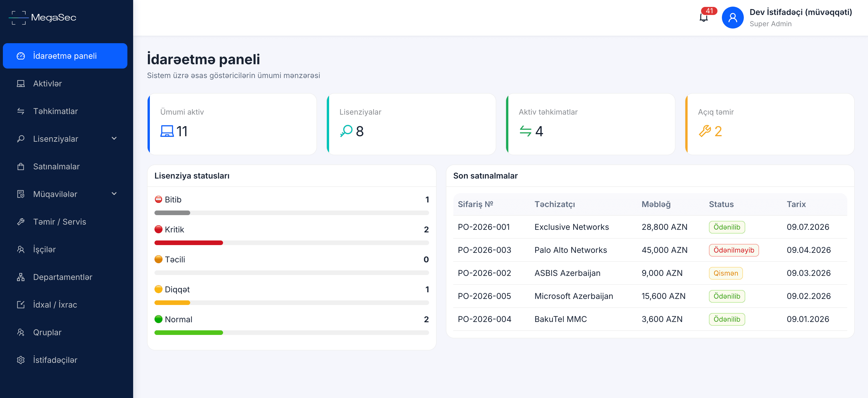Viewport: 868px width, 398px height.
Task: Expand the Müqavilələr submenu chevron
Action: pos(114,194)
